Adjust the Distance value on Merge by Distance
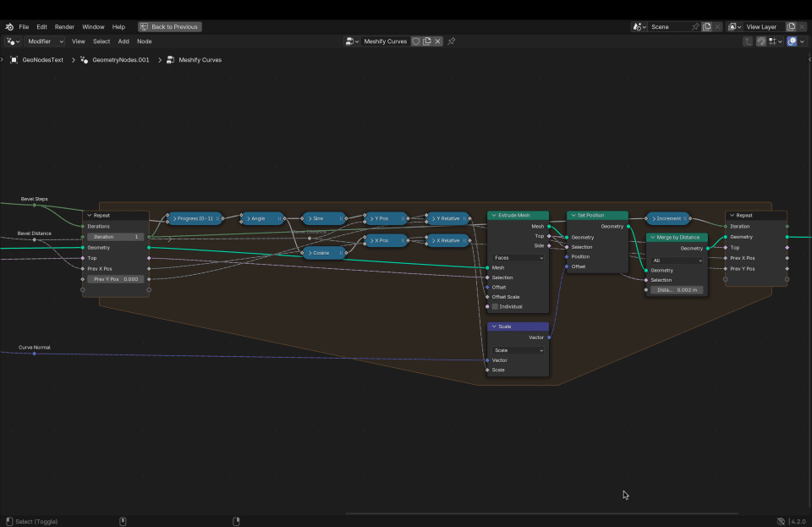Screen dimensions: 812x527 tap(676, 289)
